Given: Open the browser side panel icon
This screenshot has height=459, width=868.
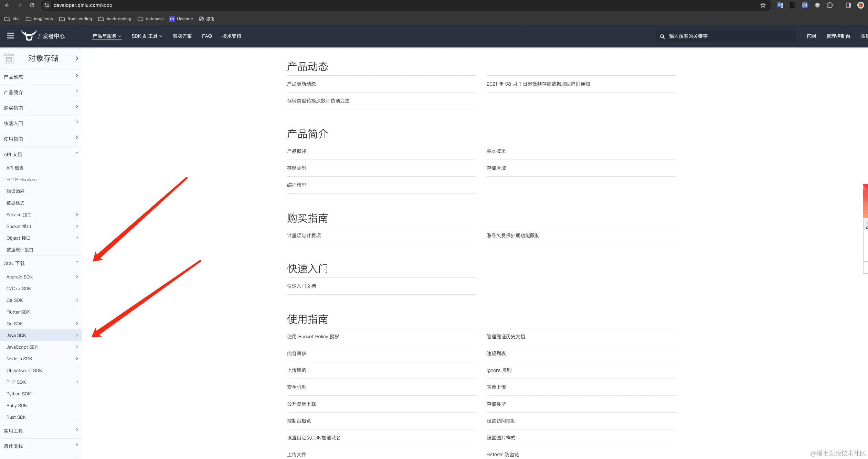Looking at the screenshot, I should tap(848, 5).
